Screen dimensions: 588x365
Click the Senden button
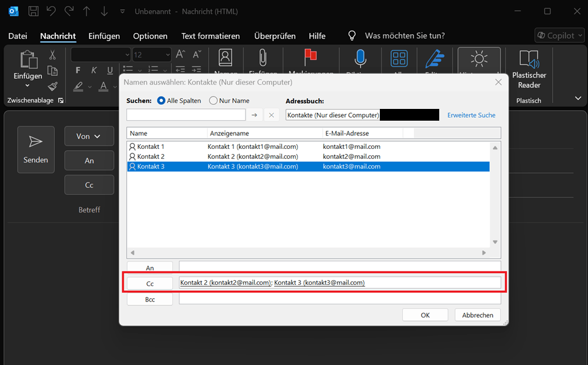(36, 150)
